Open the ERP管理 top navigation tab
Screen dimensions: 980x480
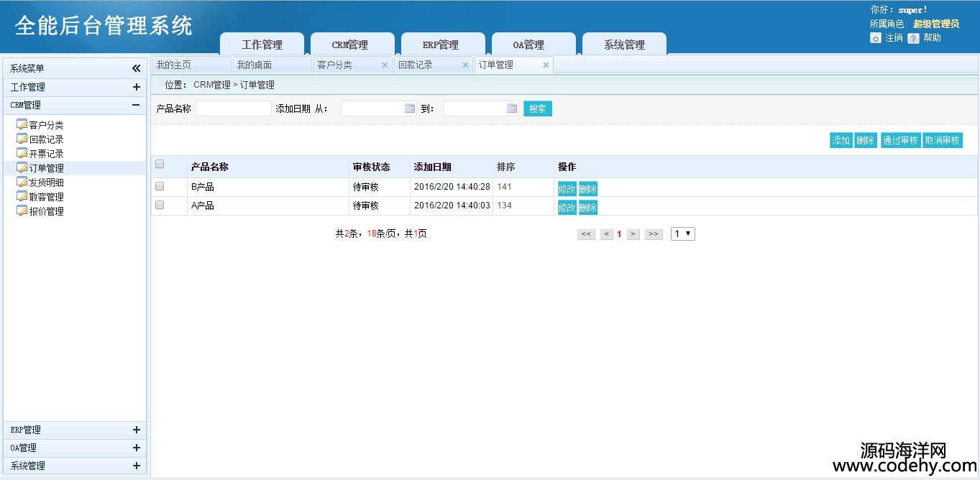point(443,44)
